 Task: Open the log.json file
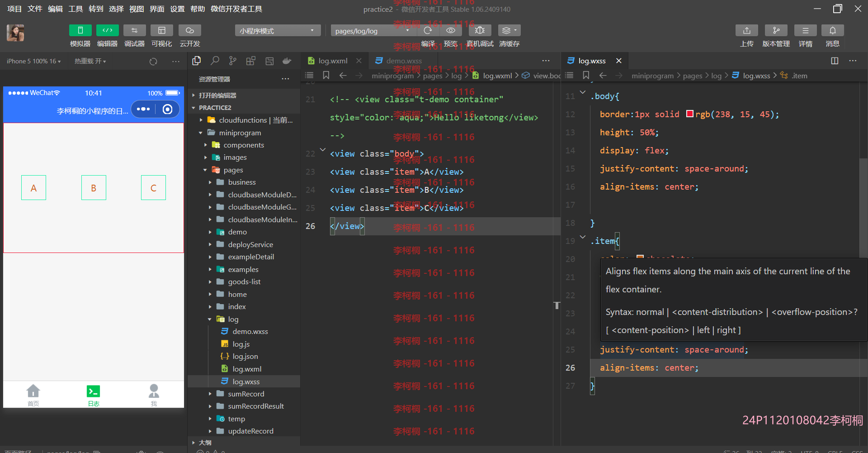(245, 356)
